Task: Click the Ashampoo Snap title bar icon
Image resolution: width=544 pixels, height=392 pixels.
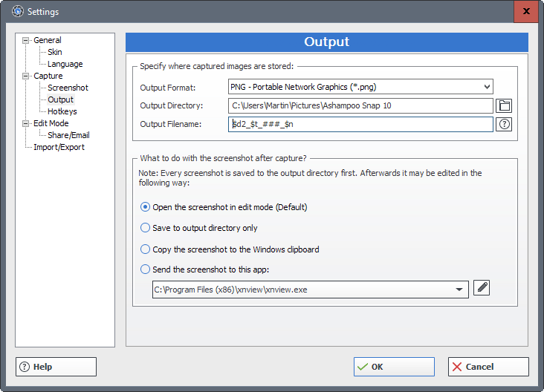Action: pos(17,11)
